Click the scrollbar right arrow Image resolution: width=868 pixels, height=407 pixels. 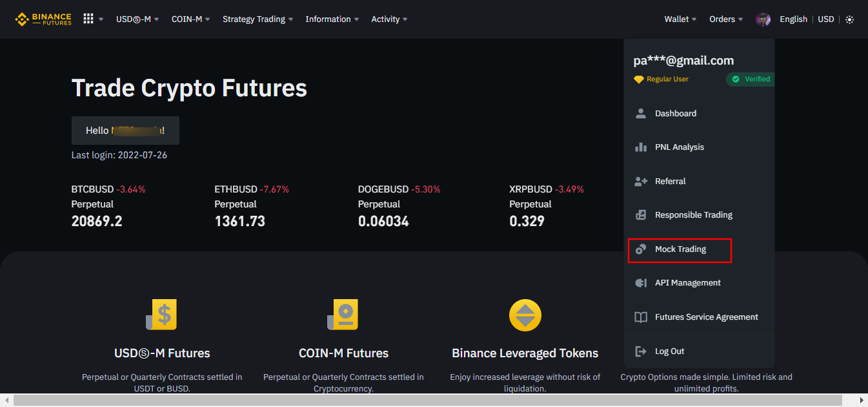coord(862,401)
